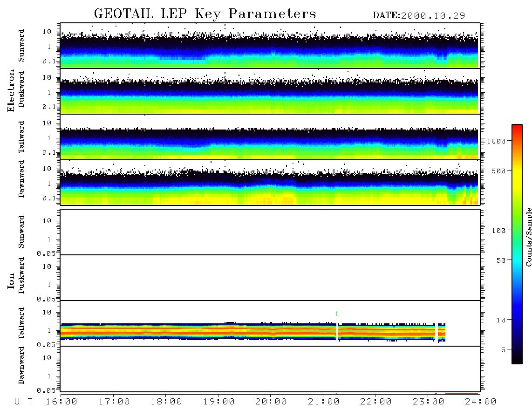532x410 pixels.
Task: Click the red line near 24:00 on the bottom axis
Action: click(x=462, y=393)
